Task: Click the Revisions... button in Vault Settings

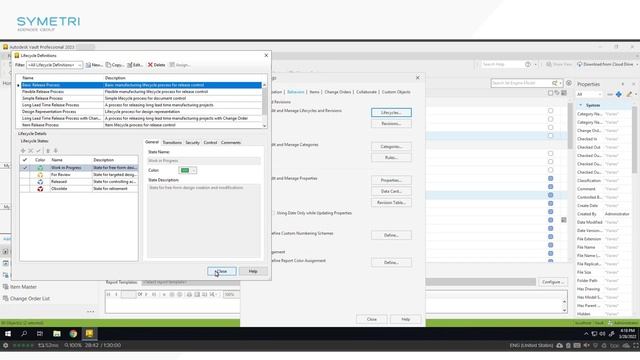Action: (x=391, y=124)
